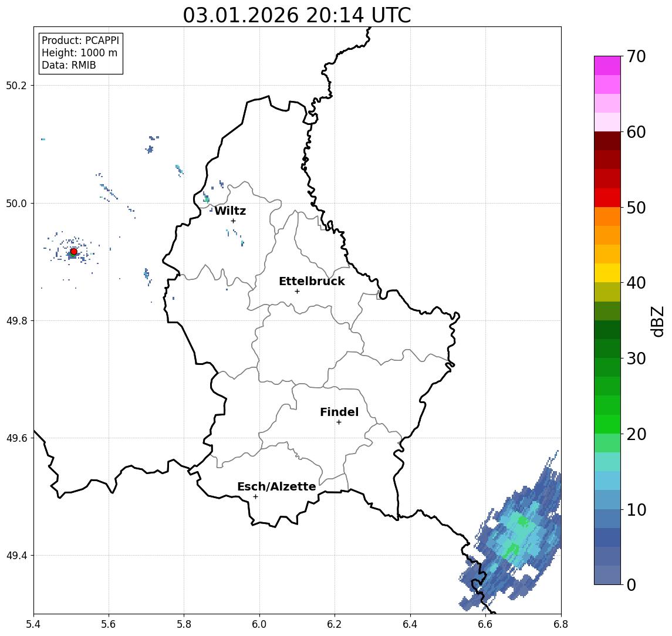Click the Esch/Alzette city label
The height and width of the screenshot is (636, 672).
tap(276, 486)
